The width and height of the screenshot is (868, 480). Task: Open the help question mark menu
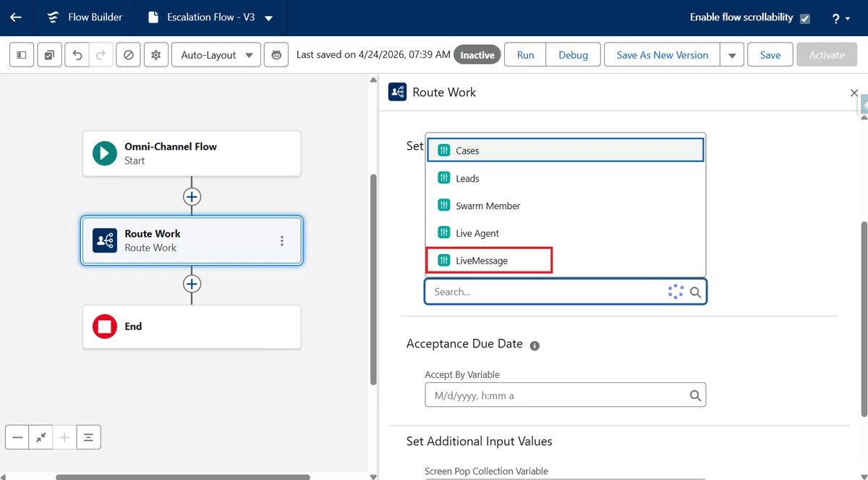841,18
